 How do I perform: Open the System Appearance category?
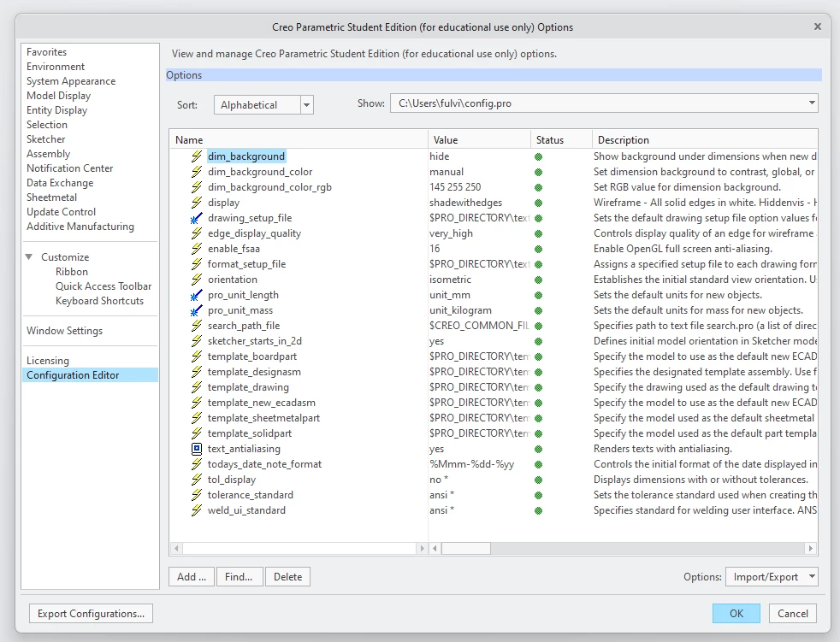click(x=71, y=81)
